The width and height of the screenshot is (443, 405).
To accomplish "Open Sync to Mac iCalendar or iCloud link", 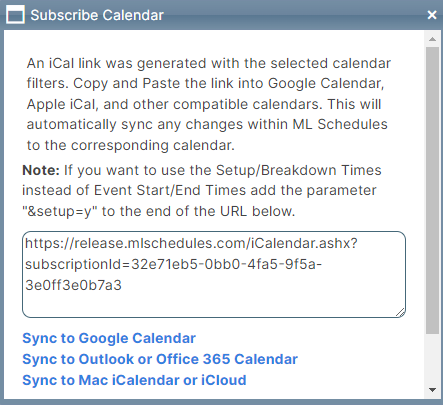I will tap(134, 380).
